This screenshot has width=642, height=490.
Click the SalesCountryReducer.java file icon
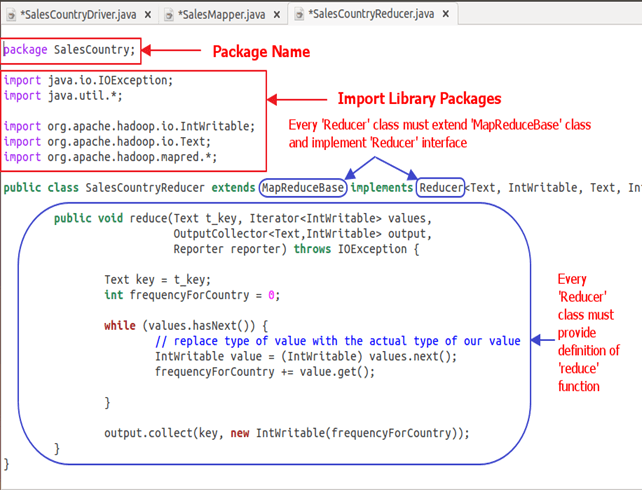[297, 14]
